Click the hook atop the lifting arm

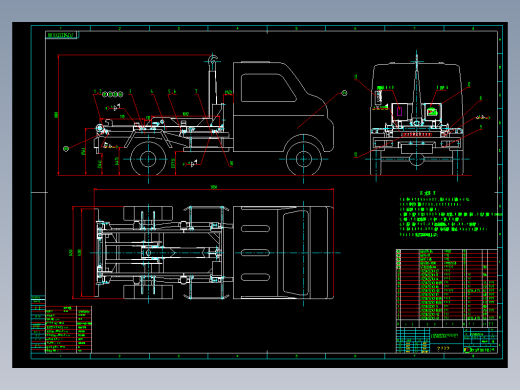[x=212, y=59]
